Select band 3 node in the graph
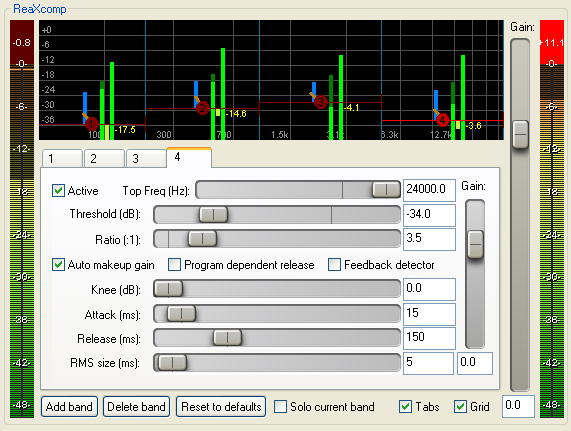 pos(320,102)
